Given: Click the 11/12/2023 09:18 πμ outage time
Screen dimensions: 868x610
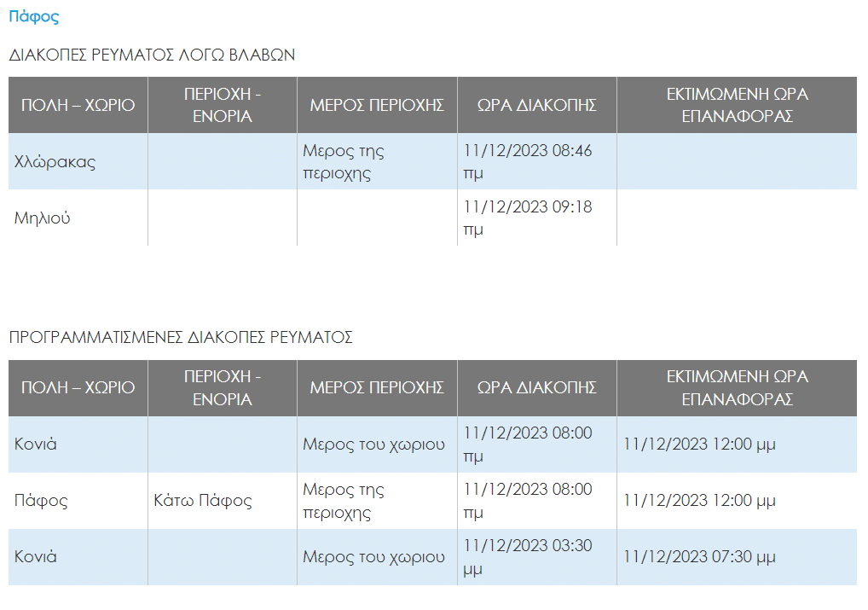Looking at the screenshot, I should (527, 218).
